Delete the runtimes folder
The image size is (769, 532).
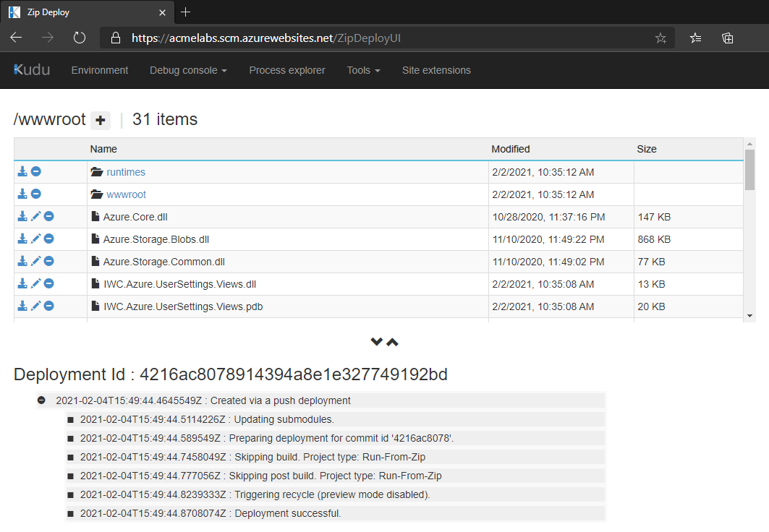pos(35,171)
